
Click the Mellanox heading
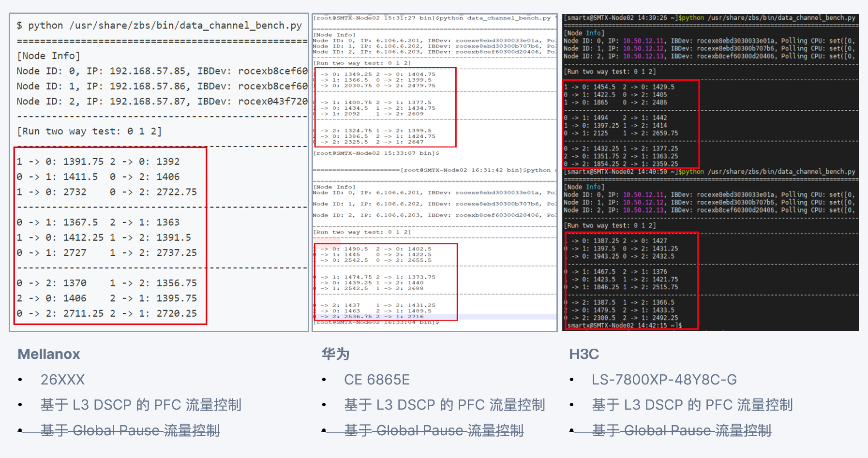point(48,354)
